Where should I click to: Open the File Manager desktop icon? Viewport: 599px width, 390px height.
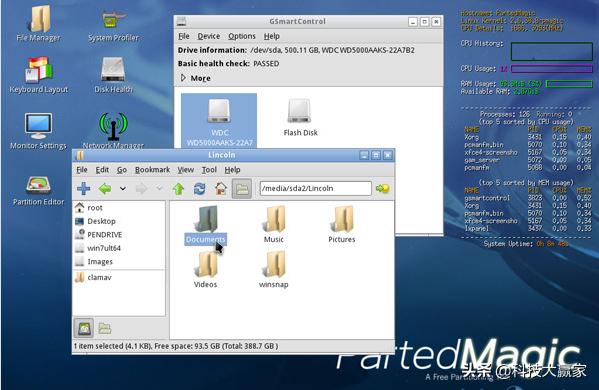coord(39,22)
